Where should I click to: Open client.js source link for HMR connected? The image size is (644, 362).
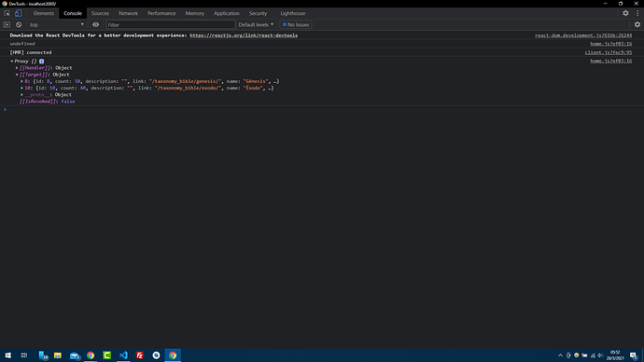tap(609, 52)
